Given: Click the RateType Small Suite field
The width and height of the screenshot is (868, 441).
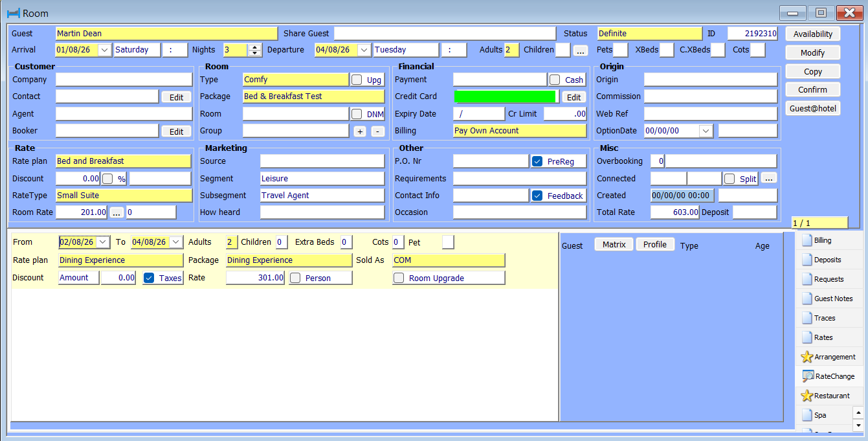Looking at the screenshot, I should point(124,196).
